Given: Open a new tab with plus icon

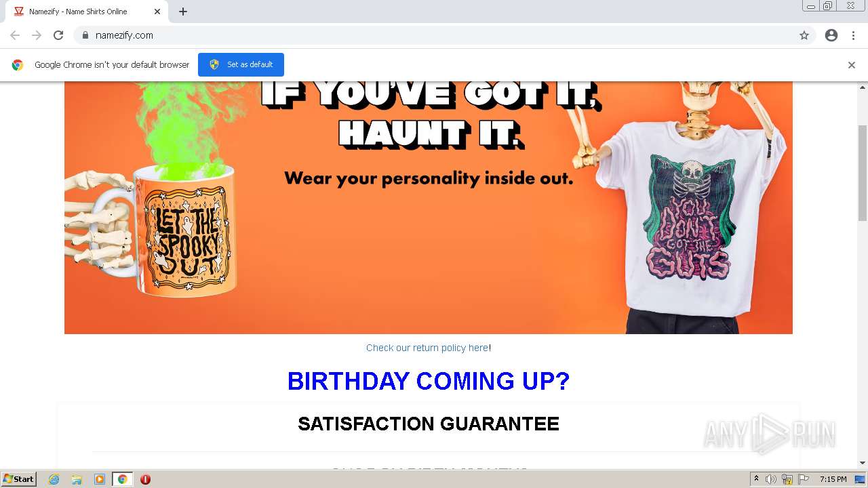Looking at the screenshot, I should [x=183, y=12].
